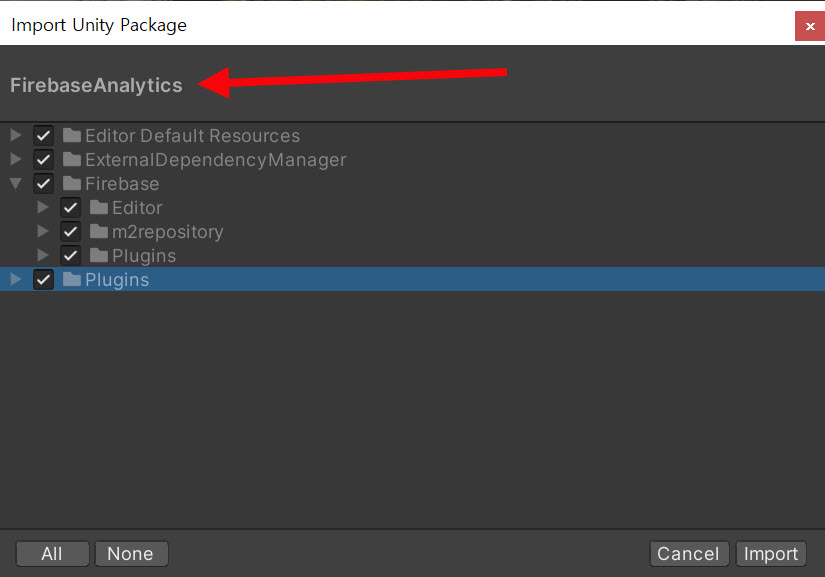This screenshot has height=577, width=825.
Task: Expand the Editor Default Resources folder
Action: 16,135
